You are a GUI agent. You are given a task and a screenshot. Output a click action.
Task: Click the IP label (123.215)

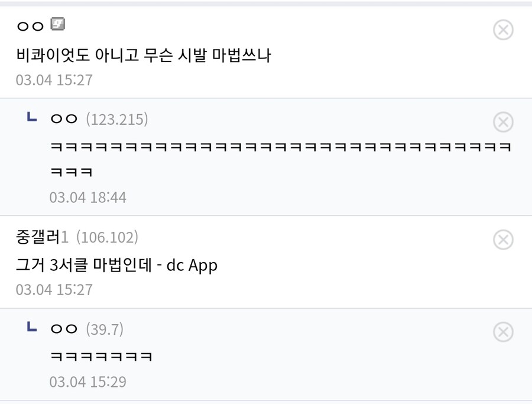(x=117, y=119)
